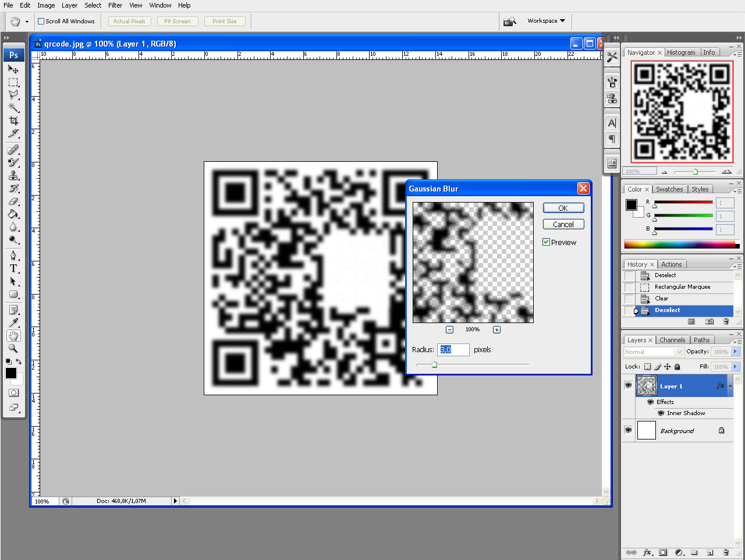The height and width of the screenshot is (560, 745).
Task: Select the Rectangular Marquee tool in toolbox
Action: click(x=13, y=82)
